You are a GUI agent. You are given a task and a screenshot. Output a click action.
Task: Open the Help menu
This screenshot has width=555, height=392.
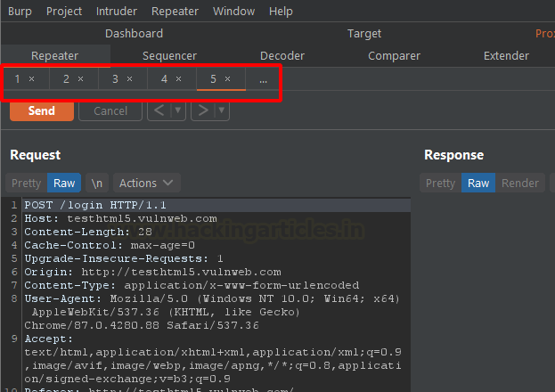tap(281, 12)
